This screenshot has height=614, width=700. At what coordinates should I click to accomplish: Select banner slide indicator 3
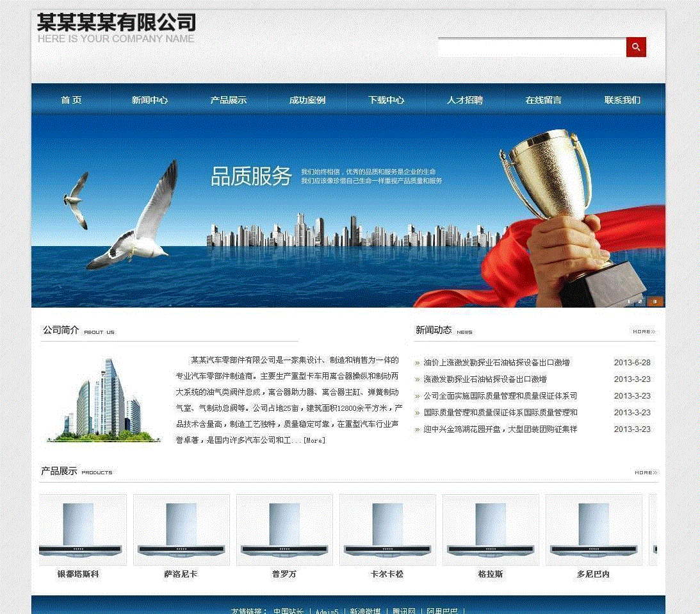click(655, 301)
